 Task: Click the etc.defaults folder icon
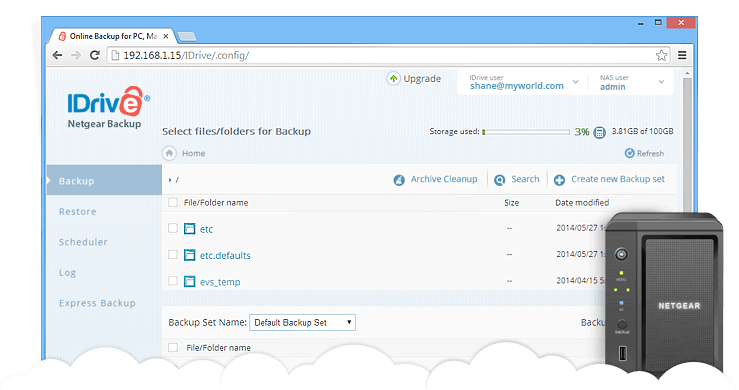point(189,255)
